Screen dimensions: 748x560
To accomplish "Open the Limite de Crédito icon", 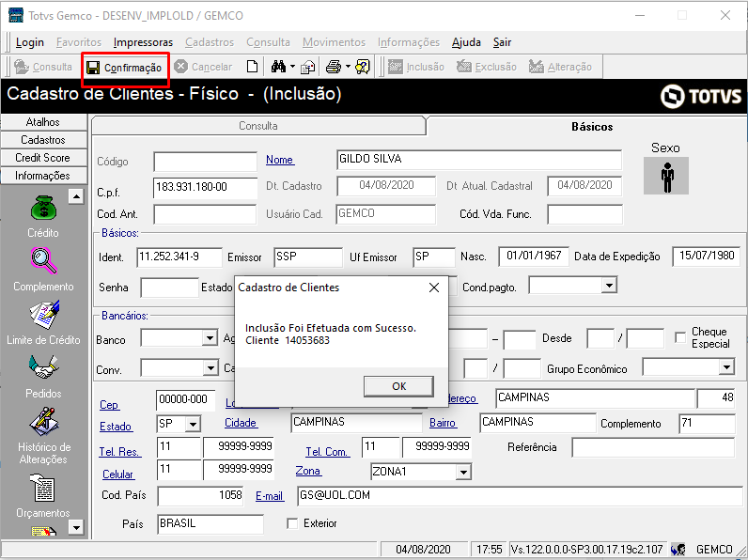I will 44,315.
